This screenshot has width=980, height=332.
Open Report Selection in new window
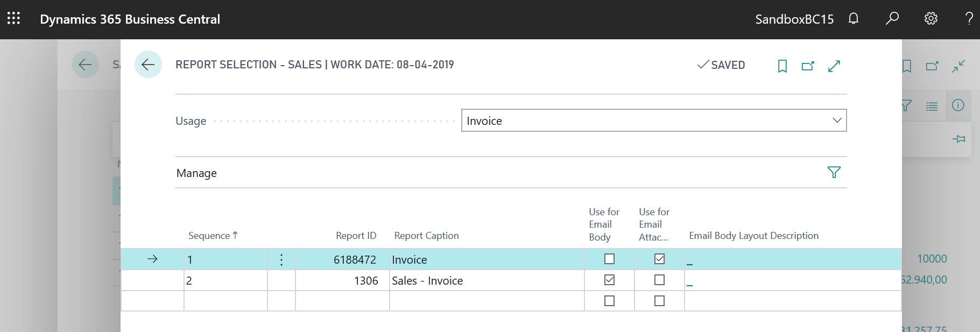point(808,66)
